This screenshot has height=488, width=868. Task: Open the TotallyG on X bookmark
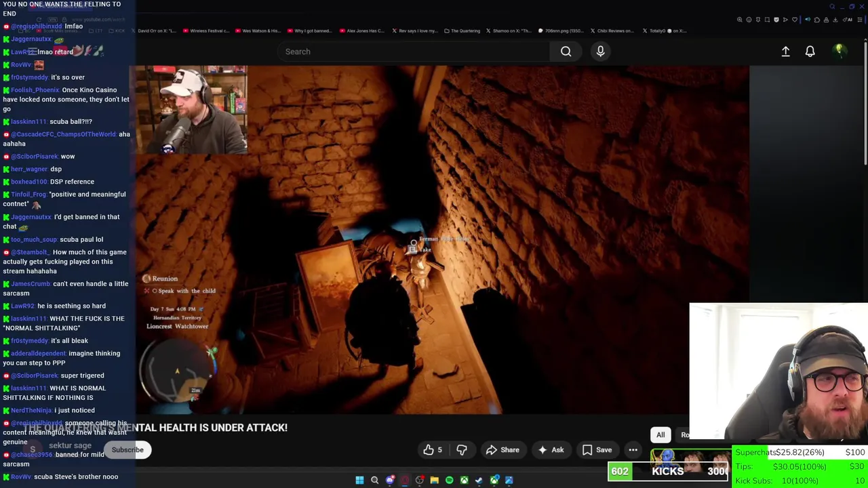click(663, 30)
